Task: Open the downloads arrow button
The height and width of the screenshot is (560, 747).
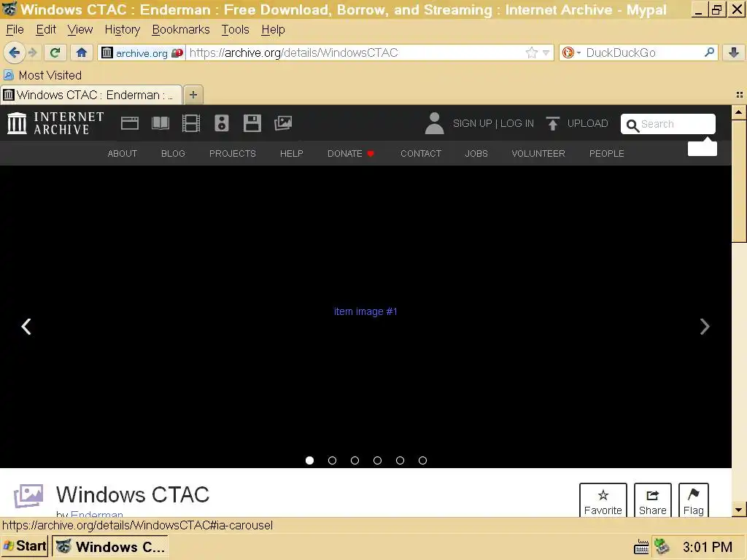Action: (x=734, y=52)
